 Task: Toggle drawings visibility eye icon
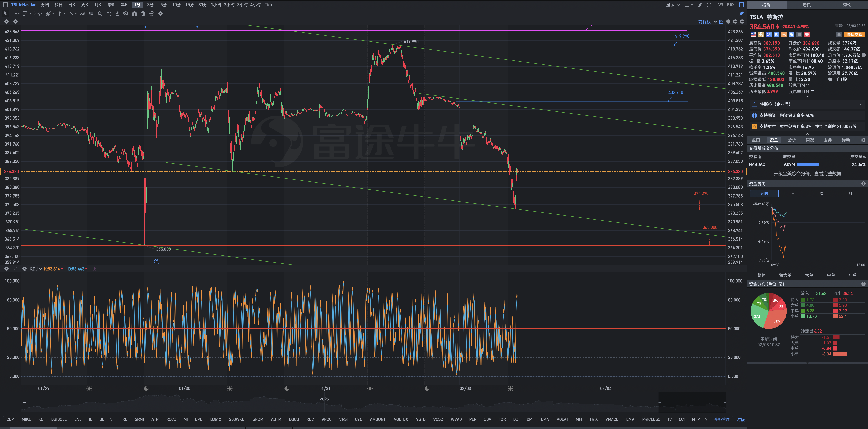pyautogui.click(x=126, y=13)
